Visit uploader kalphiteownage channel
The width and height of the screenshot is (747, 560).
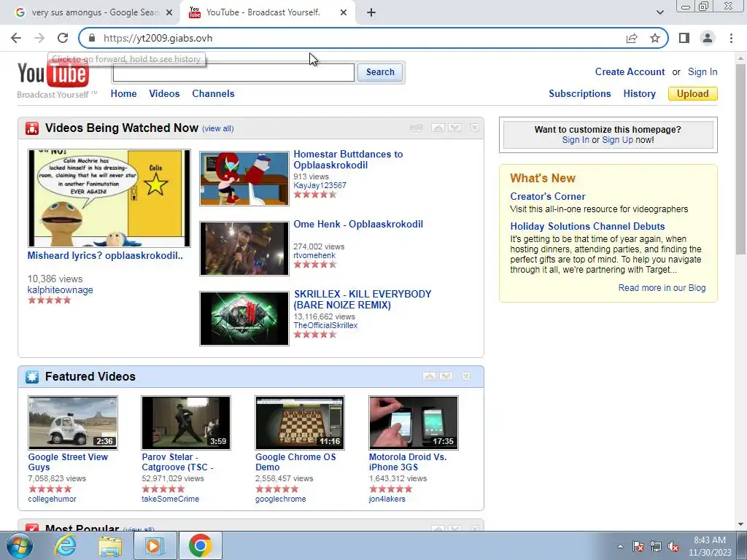click(60, 290)
